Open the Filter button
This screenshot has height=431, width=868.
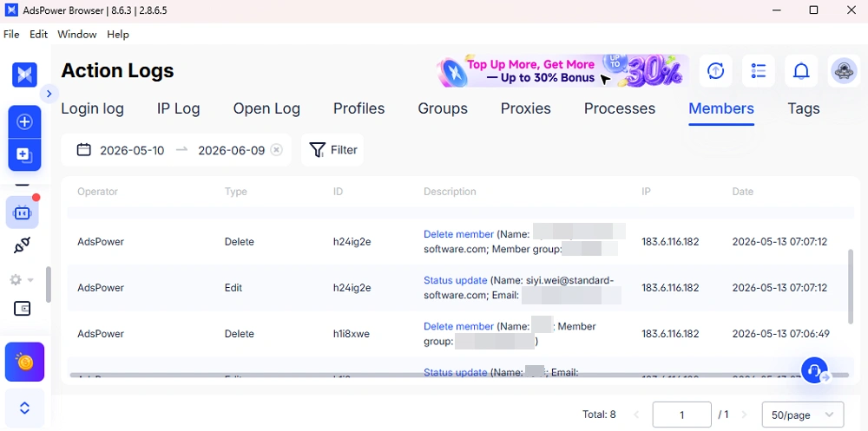pos(332,150)
